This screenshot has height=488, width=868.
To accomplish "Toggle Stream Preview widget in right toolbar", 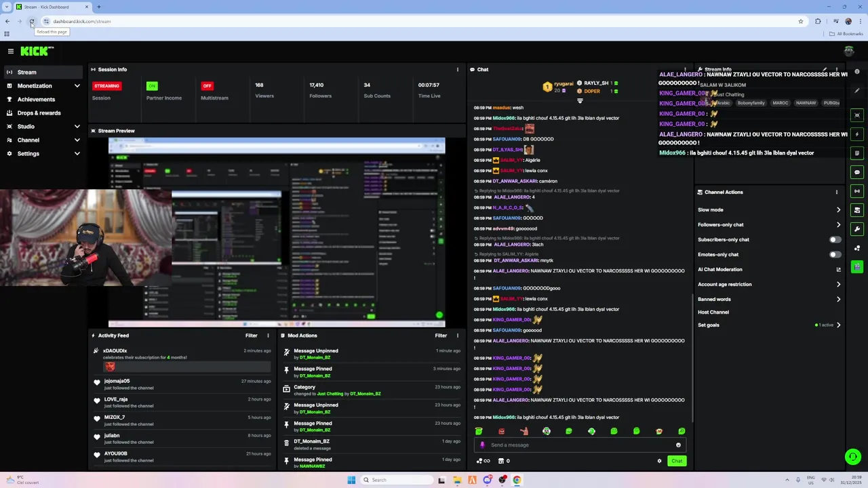I will tap(857, 115).
